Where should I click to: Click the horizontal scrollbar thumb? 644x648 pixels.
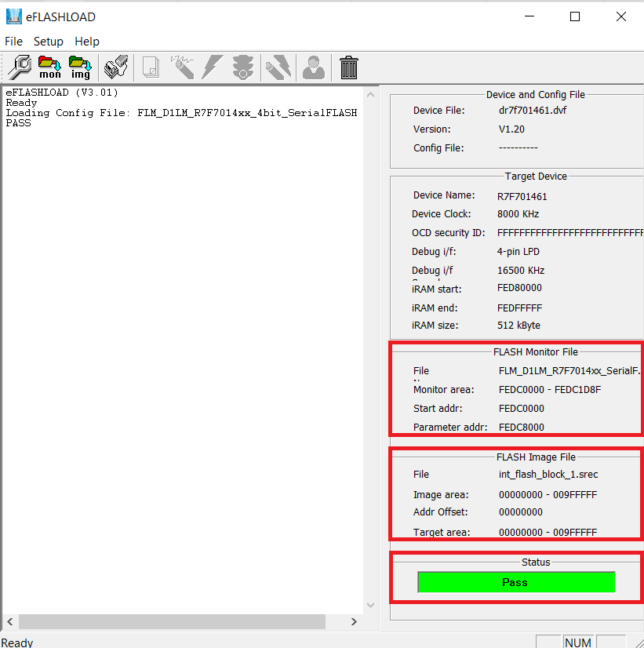click(172, 621)
